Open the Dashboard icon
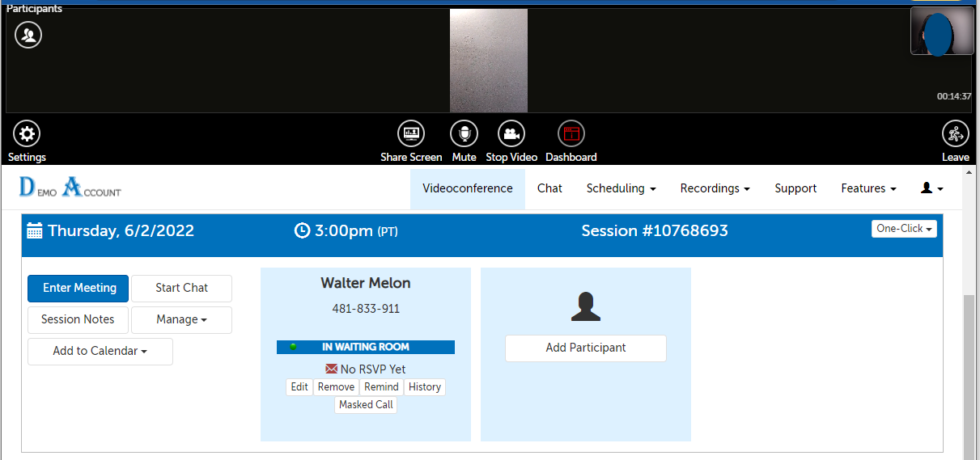This screenshot has width=980, height=460. tap(571, 134)
